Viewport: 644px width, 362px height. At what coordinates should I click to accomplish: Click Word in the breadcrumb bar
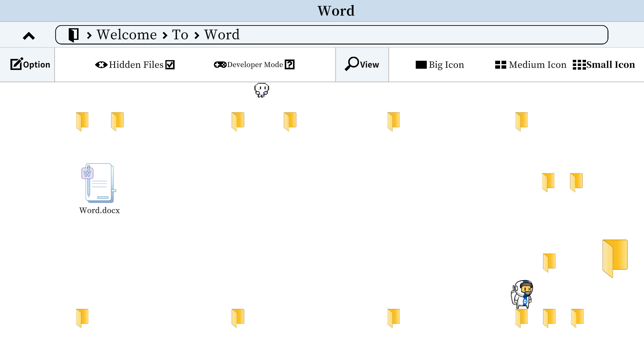[x=222, y=34]
